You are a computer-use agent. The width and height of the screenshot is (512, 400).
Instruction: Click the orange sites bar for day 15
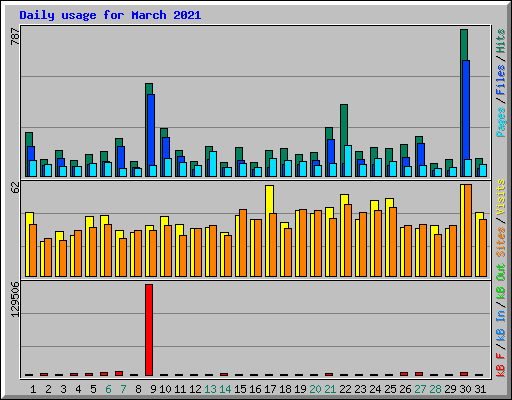(x=243, y=243)
